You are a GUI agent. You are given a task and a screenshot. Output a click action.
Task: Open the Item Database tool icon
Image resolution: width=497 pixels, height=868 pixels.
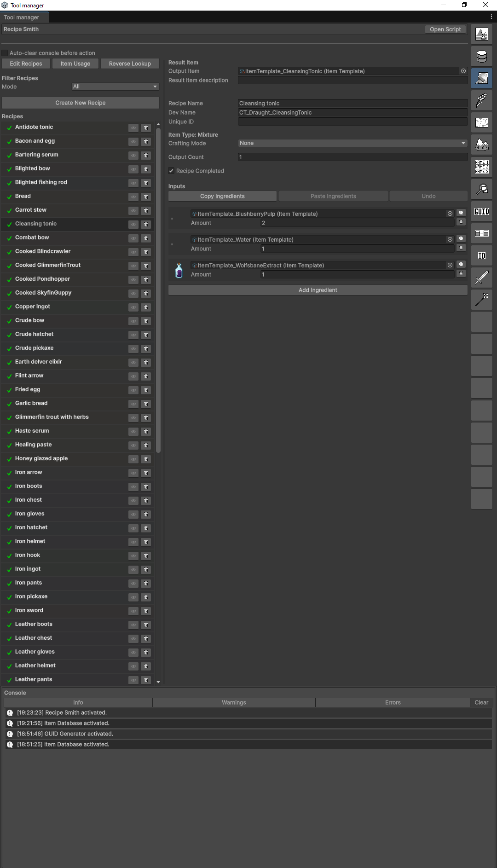pos(482,56)
